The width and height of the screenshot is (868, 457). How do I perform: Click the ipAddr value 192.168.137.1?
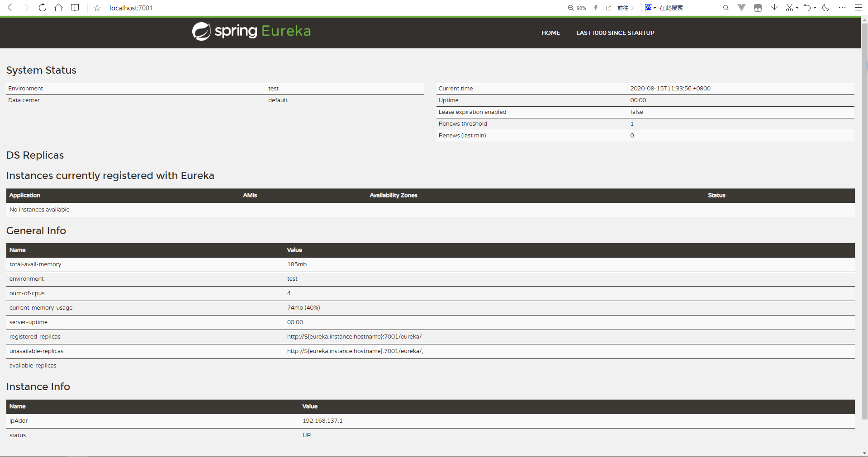tap(323, 421)
